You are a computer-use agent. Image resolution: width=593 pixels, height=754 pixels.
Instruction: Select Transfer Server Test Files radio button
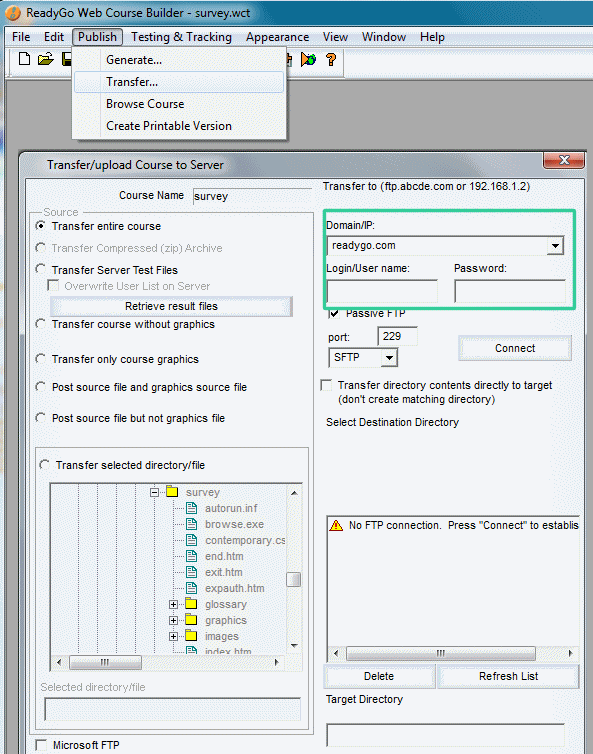41,269
